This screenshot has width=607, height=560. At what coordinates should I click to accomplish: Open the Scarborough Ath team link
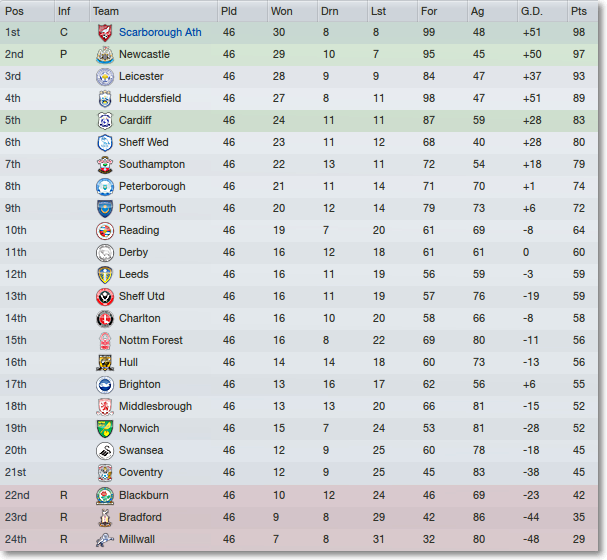tap(160, 32)
